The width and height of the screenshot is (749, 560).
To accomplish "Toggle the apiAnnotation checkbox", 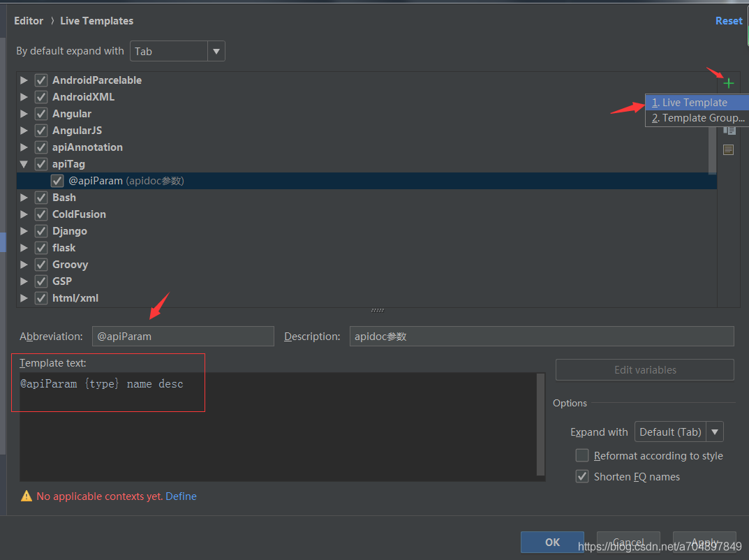I will click(41, 147).
